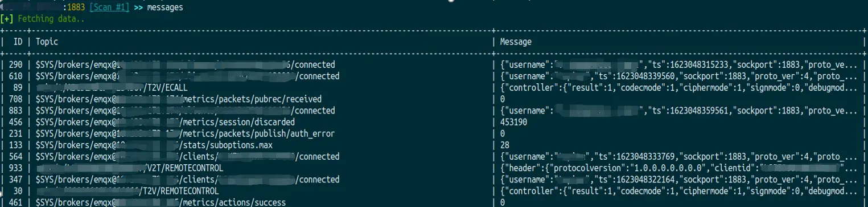Select row with ID 610

pos(434,76)
